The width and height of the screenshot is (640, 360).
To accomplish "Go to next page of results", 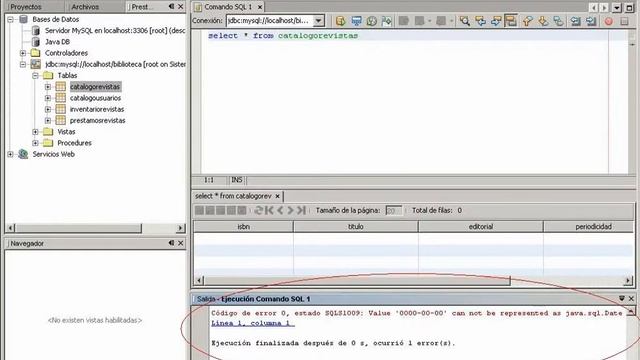I will point(290,210).
